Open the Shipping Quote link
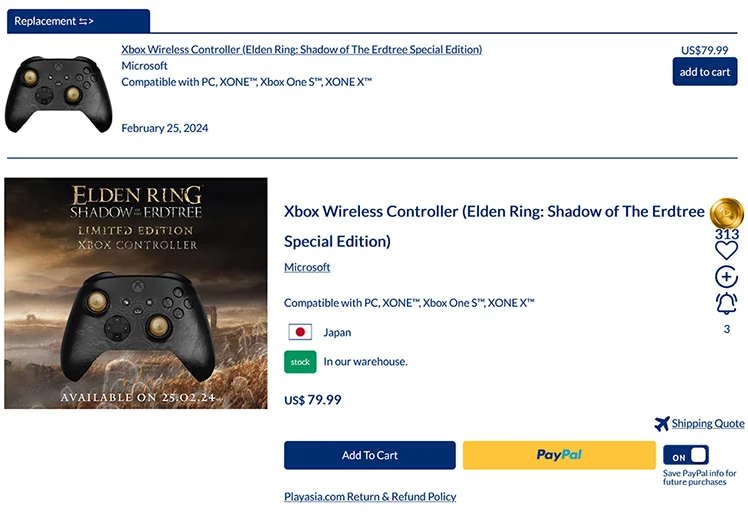 tap(708, 424)
